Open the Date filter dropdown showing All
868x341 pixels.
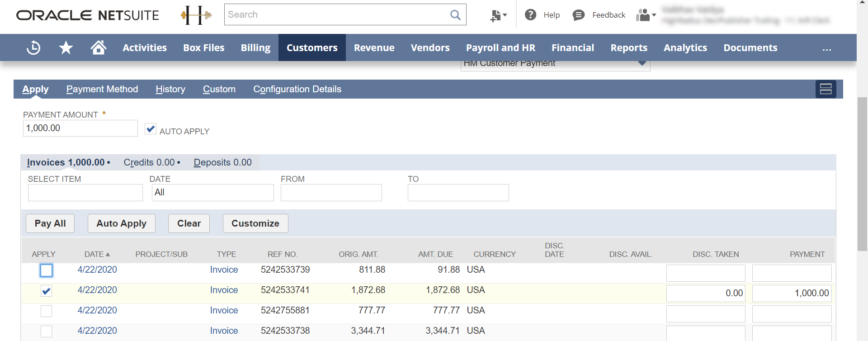click(212, 193)
